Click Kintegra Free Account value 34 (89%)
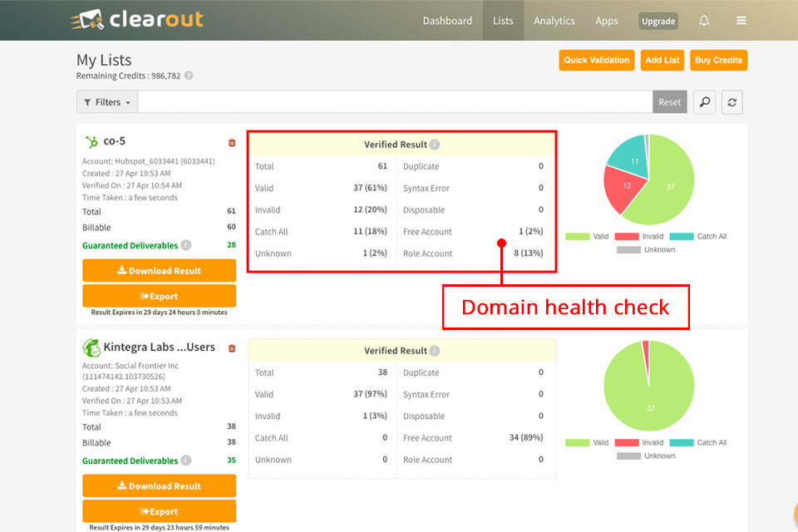The image size is (798, 532). coord(526,437)
